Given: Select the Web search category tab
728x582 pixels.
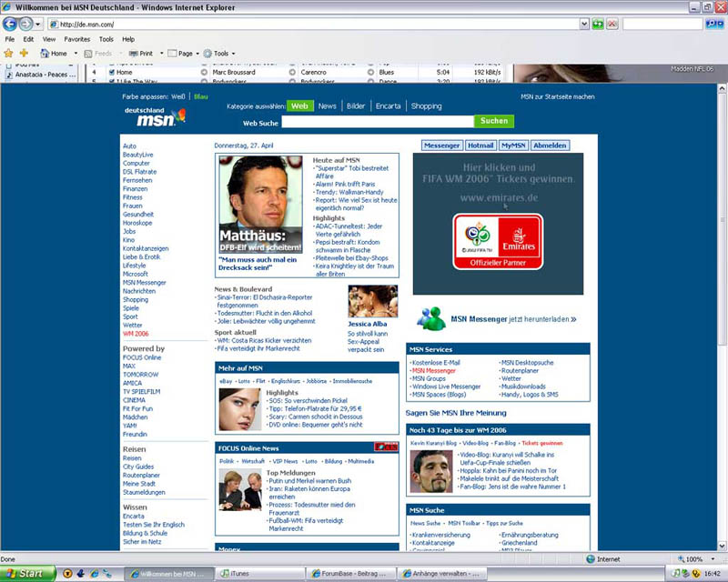Looking at the screenshot, I should pos(300,106).
